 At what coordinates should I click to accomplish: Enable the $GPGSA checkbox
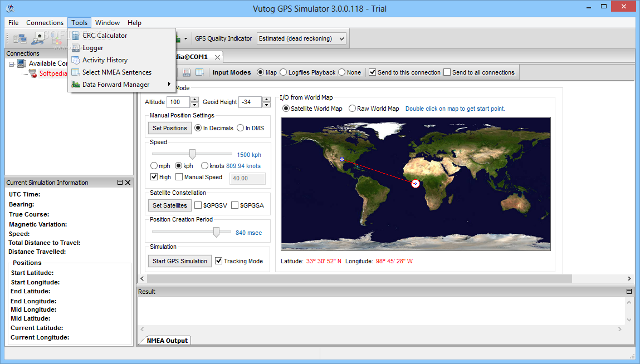234,205
